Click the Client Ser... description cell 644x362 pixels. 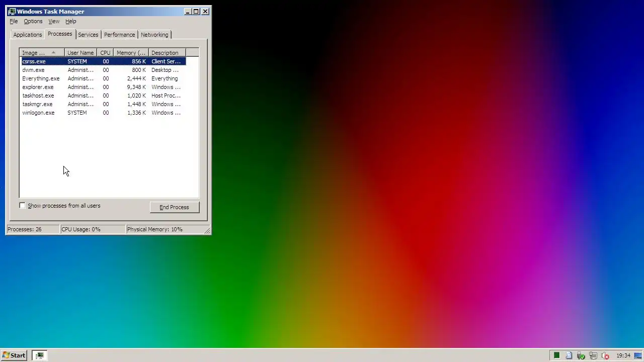click(166, 61)
